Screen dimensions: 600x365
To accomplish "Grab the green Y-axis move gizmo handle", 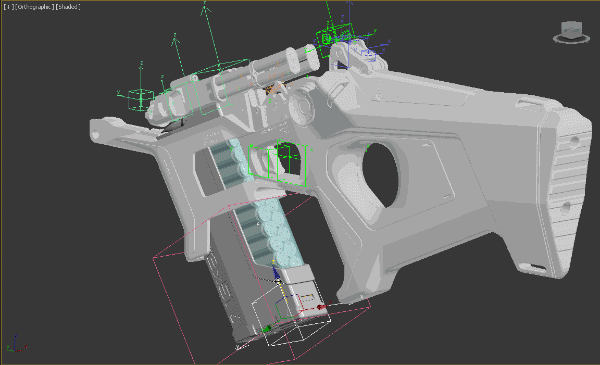I will click(267, 328).
